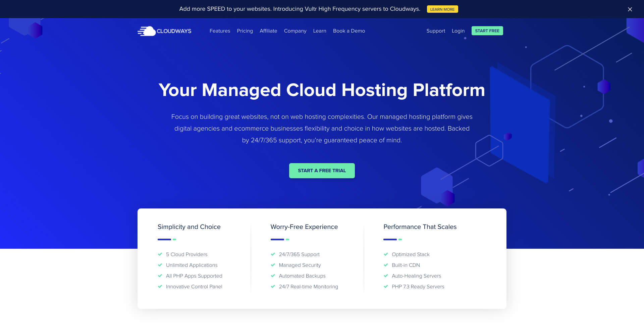
Task: Click Start a Free Trial button
Action: coord(322,171)
